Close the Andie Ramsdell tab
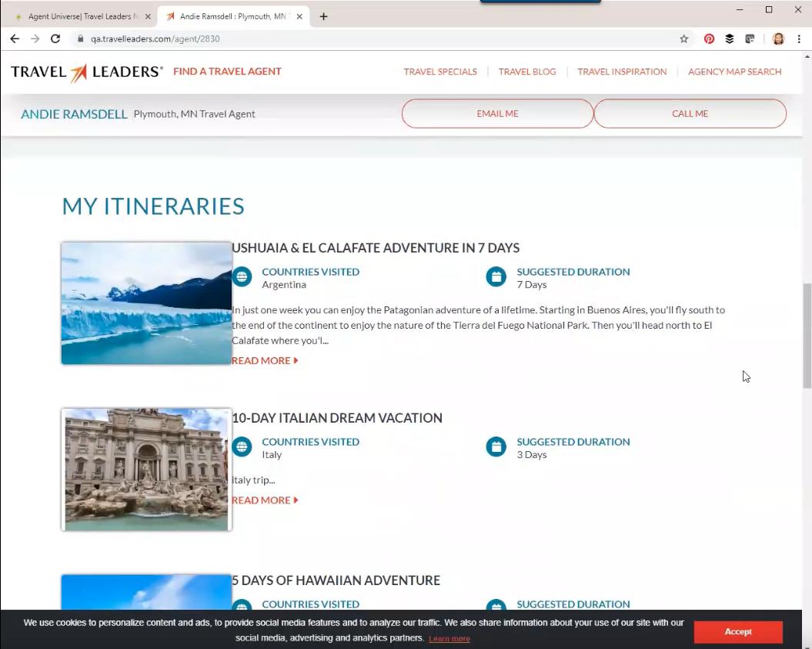 pos(299,17)
